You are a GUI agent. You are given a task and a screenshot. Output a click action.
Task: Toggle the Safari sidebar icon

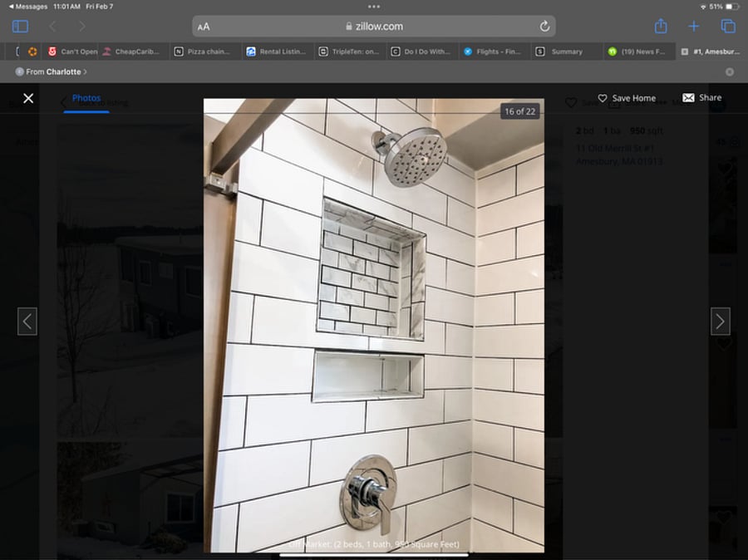20,27
